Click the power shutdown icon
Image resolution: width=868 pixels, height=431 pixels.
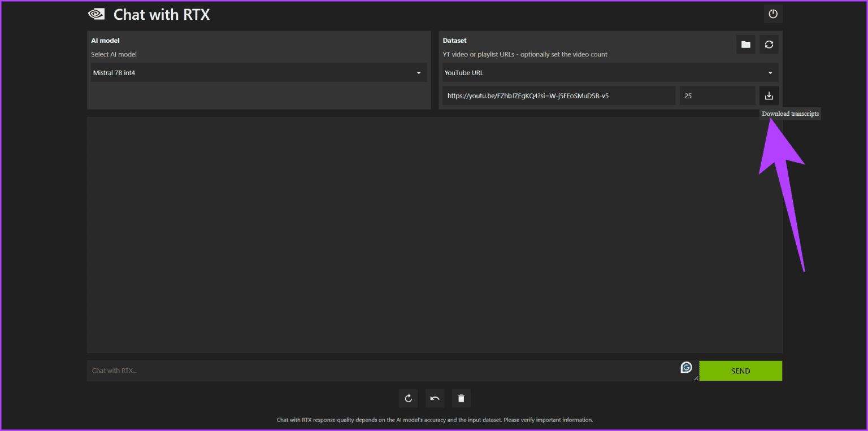pyautogui.click(x=773, y=14)
